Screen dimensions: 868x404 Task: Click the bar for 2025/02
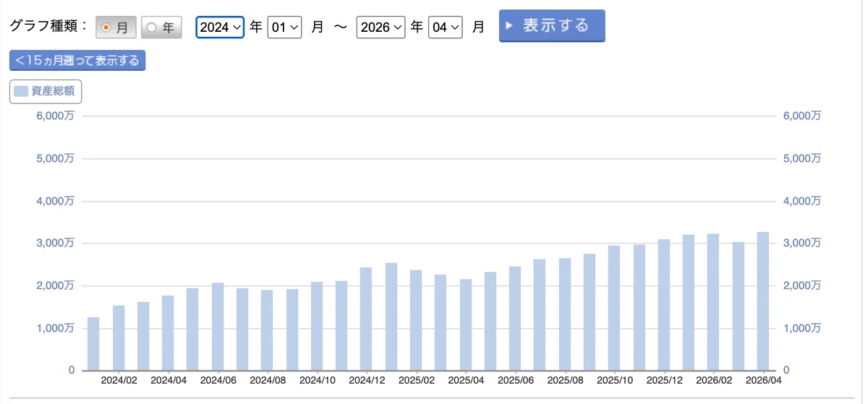point(416,320)
